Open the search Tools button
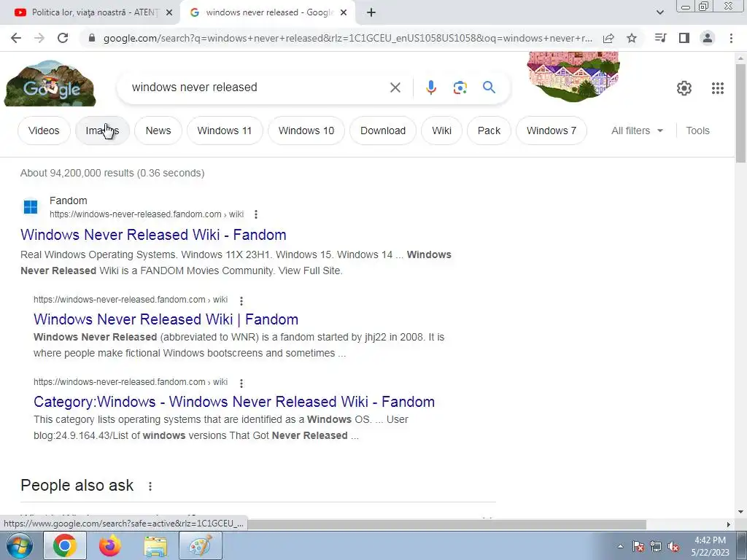747x560 pixels. click(x=697, y=131)
